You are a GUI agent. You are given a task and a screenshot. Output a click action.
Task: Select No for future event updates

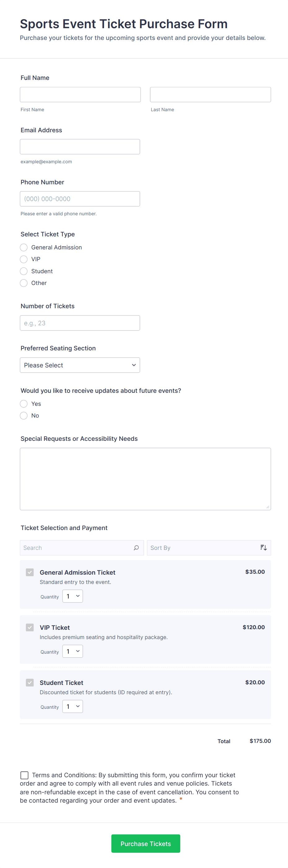point(24,415)
